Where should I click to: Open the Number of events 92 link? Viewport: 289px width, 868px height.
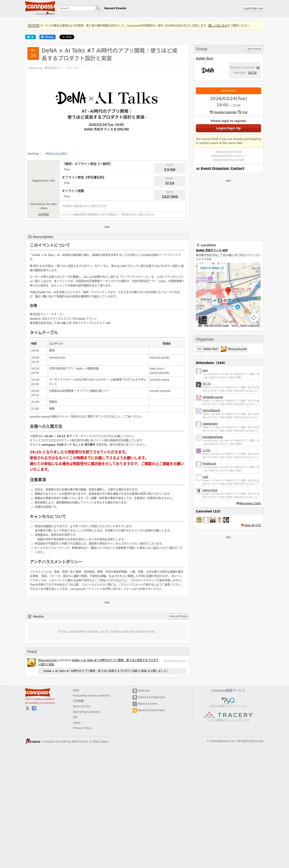click(258, 68)
